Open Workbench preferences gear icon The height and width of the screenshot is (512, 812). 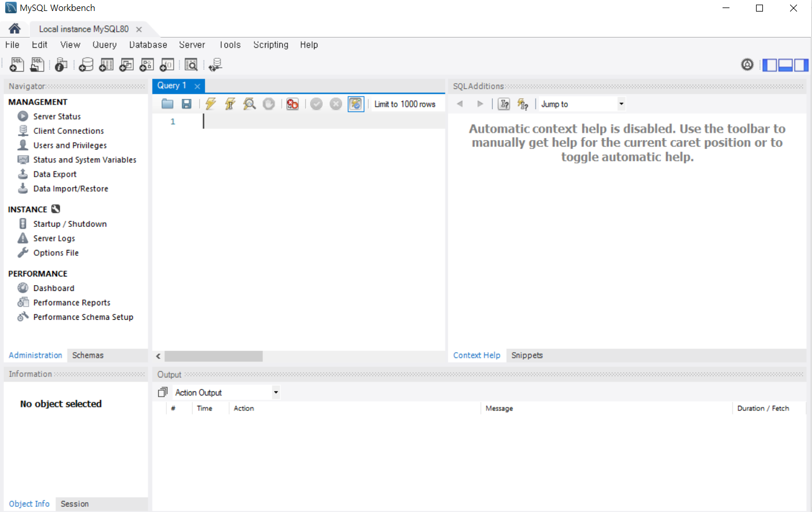747,65
